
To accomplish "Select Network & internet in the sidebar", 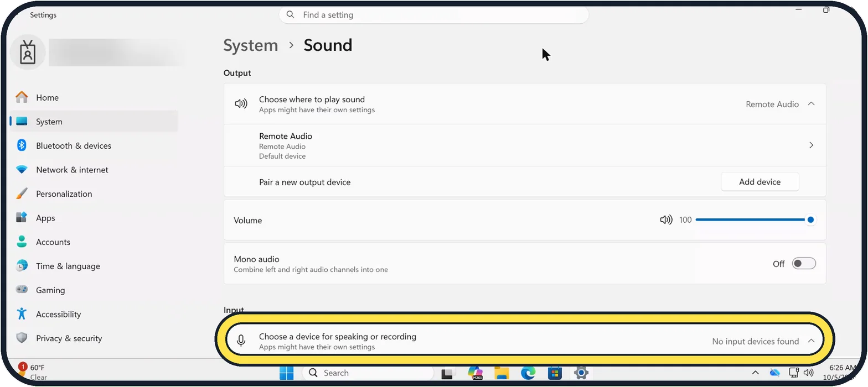I will (94, 170).
